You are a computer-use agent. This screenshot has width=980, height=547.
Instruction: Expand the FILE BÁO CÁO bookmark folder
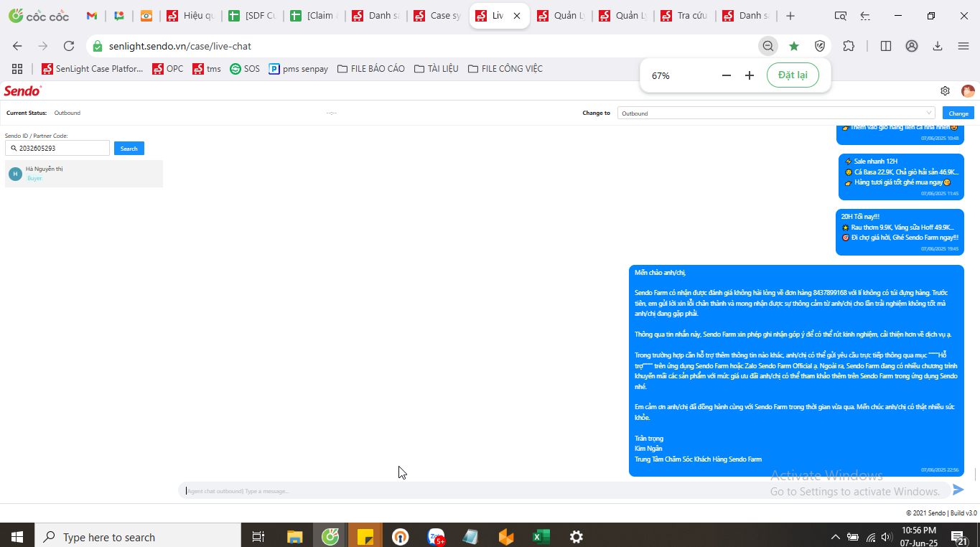[x=370, y=69]
